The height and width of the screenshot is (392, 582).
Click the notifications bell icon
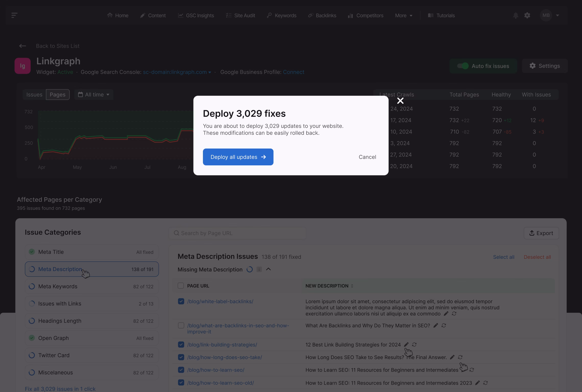pyautogui.click(x=515, y=16)
